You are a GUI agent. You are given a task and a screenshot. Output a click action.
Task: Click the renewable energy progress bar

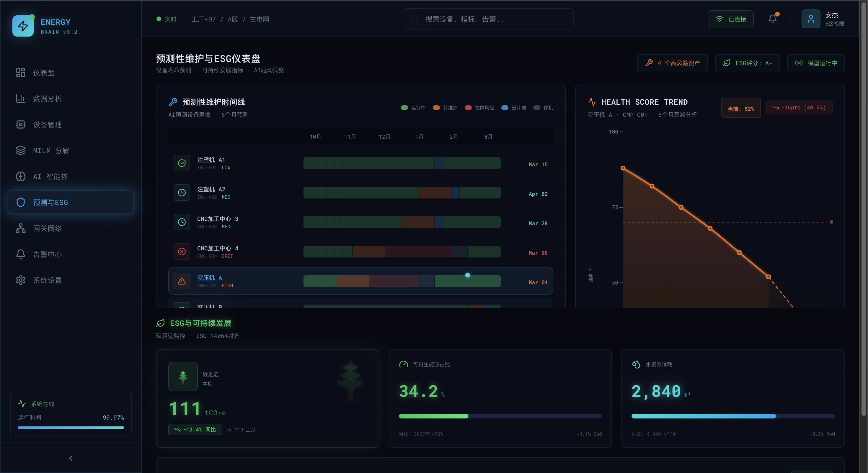500,416
